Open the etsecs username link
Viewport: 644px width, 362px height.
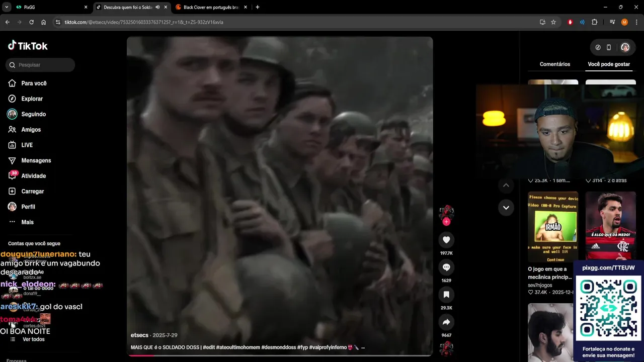(139, 335)
